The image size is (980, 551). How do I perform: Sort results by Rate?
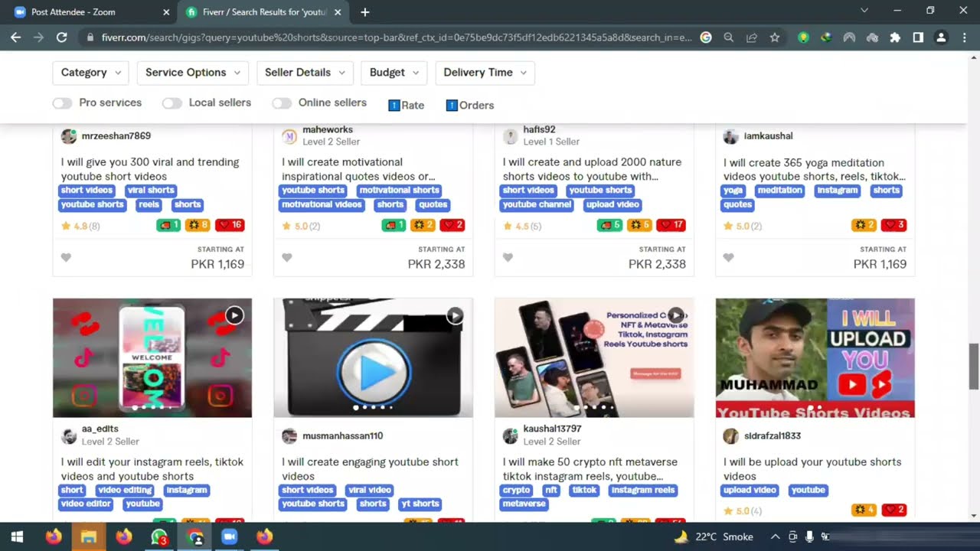tap(406, 105)
